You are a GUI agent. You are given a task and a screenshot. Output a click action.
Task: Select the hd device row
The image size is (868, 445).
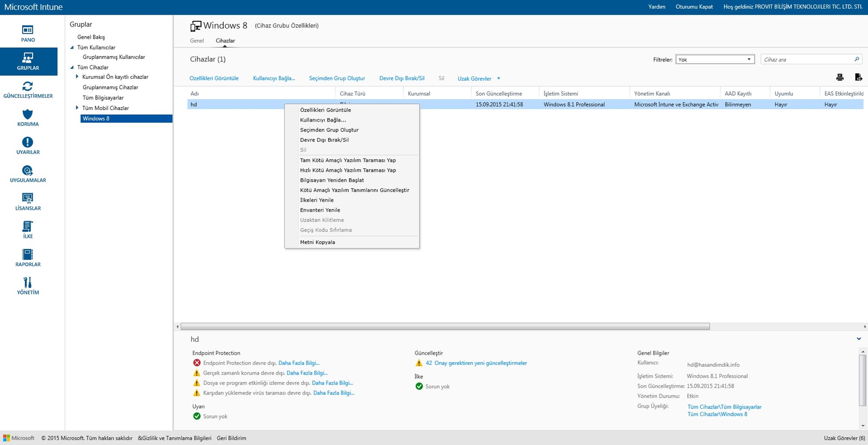point(525,104)
